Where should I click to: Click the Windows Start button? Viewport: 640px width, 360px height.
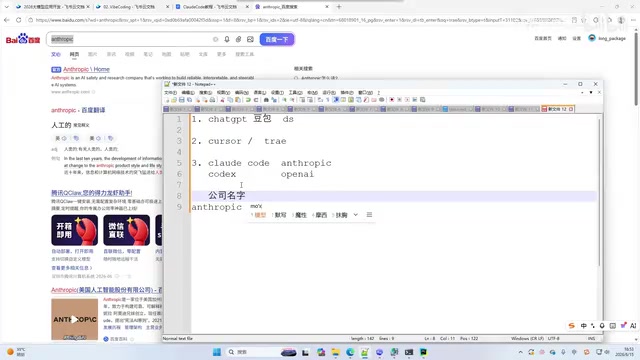point(217,352)
